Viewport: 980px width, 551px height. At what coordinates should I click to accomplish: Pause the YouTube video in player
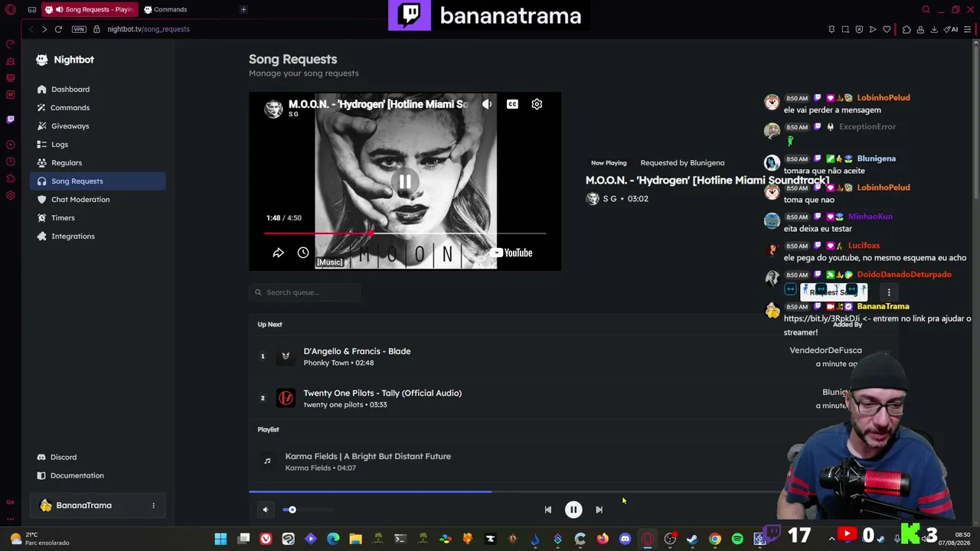click(405, 181)
